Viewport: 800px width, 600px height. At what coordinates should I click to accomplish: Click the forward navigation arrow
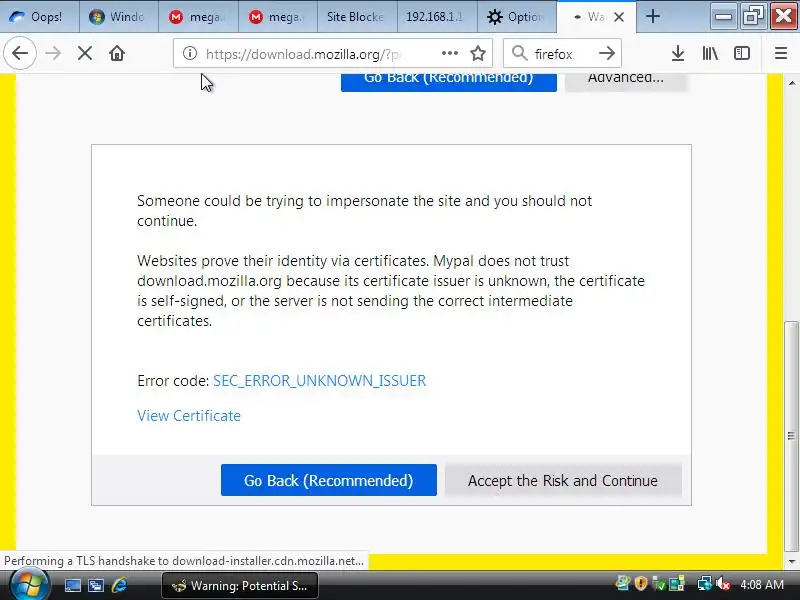(x=53, y=53)
